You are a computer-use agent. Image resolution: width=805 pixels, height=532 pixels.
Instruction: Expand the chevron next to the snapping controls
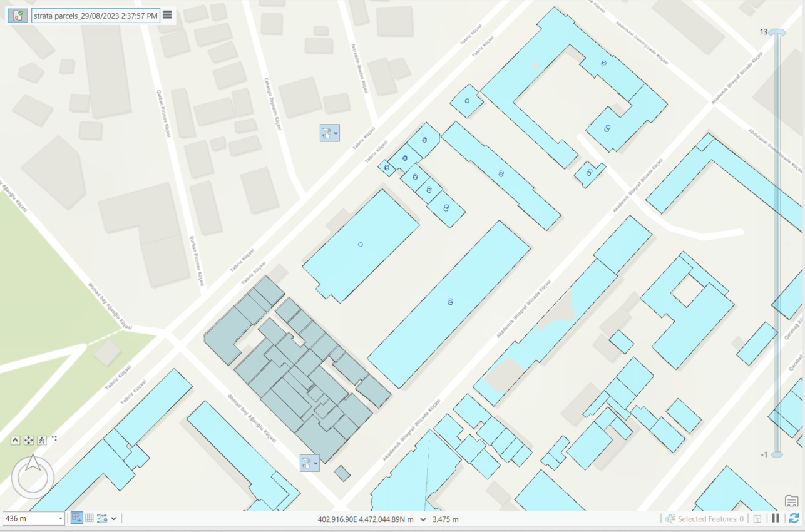113,518
